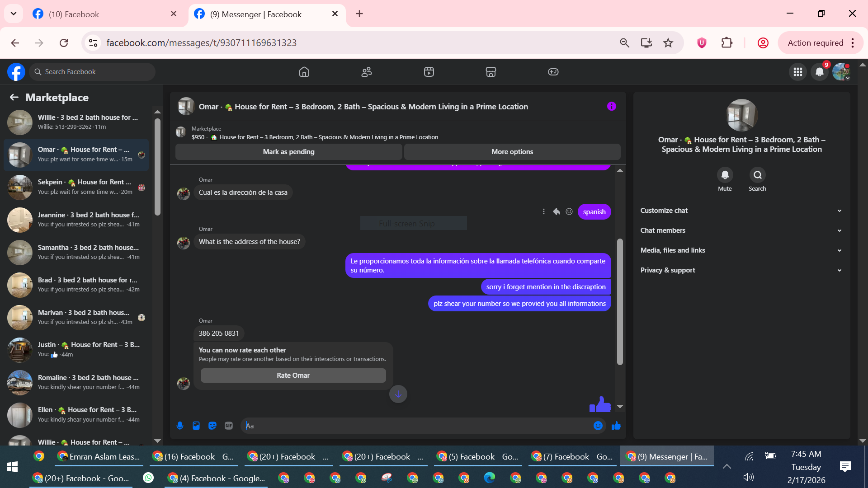Click the Rate Omar button
The width and height of the screenshot is (868, 488).
click(x=293, y=375)
